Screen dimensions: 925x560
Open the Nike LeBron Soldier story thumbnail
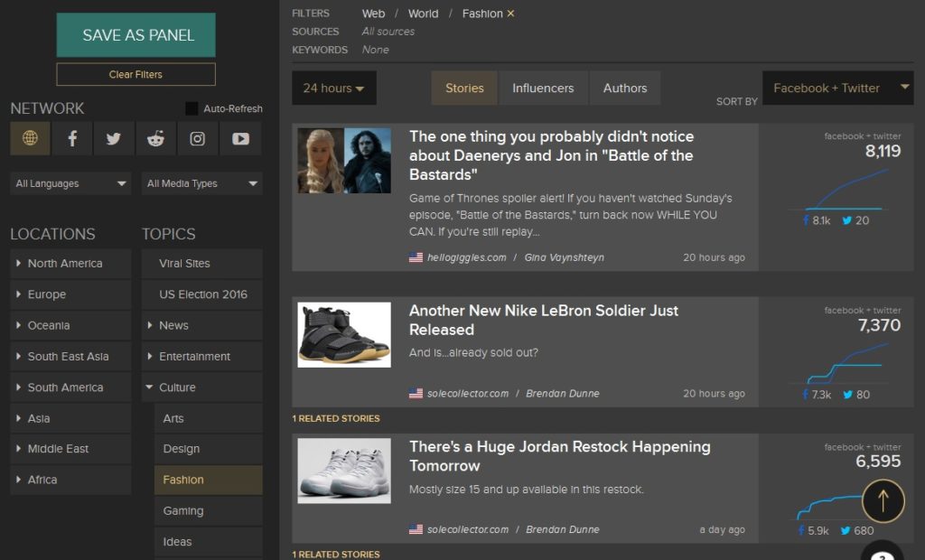[x=343, y=334]
